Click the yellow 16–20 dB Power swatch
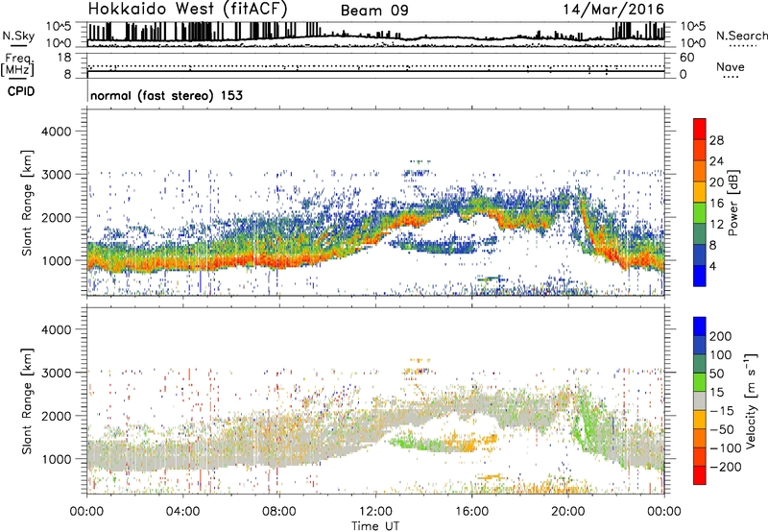768x532 pixels. click(700, 191)
